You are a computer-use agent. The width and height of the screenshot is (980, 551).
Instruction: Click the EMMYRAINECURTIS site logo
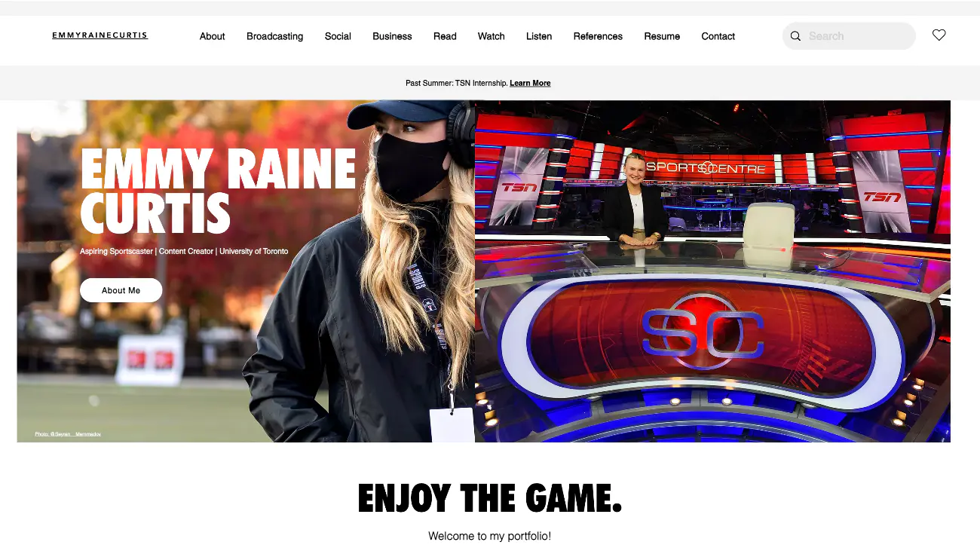pyautogui.click(x=100, y=35)
